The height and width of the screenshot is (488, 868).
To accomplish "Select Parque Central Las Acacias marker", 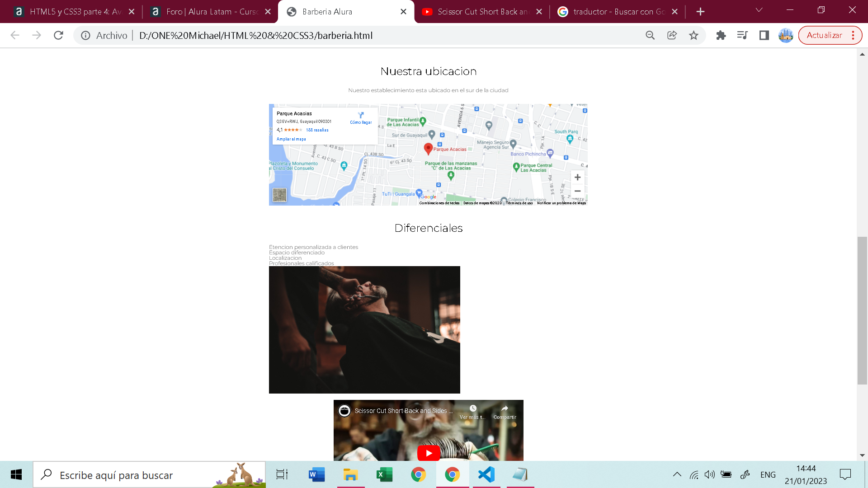I will [516, 167].
